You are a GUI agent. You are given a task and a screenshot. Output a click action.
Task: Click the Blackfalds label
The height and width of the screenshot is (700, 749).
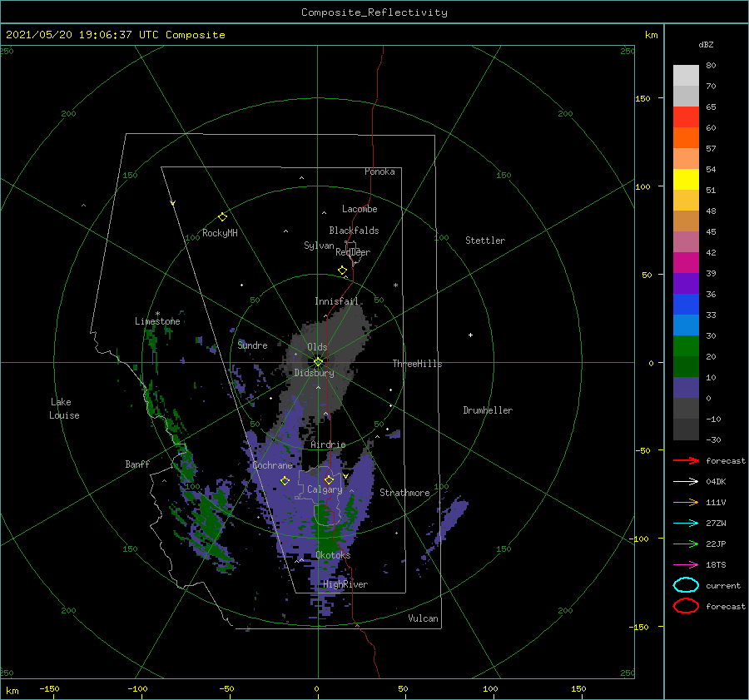[x=354, y=231]
